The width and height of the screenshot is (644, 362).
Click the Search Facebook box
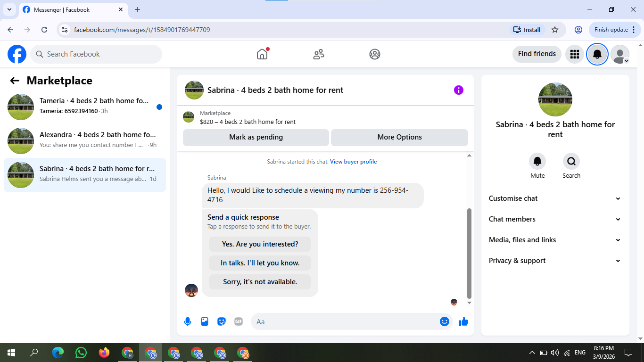(x=97, y=54)
